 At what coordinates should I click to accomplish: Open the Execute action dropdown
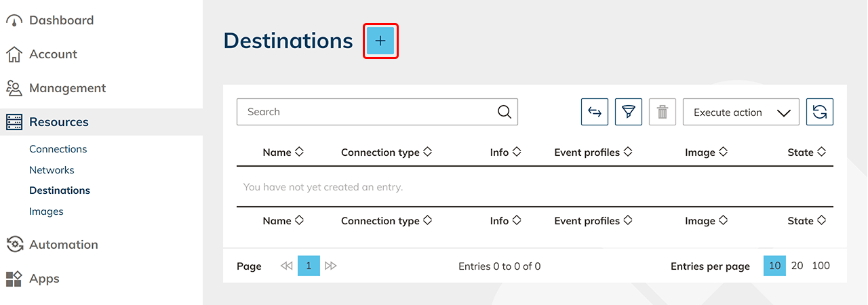[741, 113]
